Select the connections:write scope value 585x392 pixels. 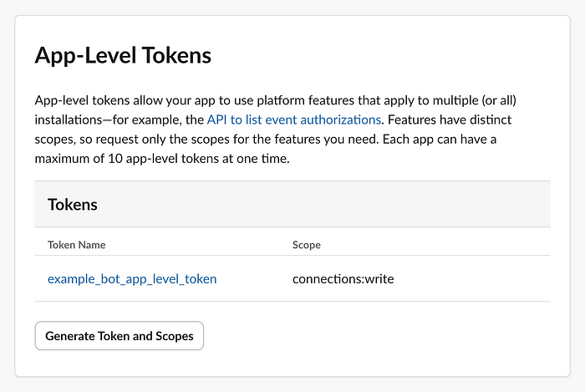pyautogui.click(x=343, y=279)
